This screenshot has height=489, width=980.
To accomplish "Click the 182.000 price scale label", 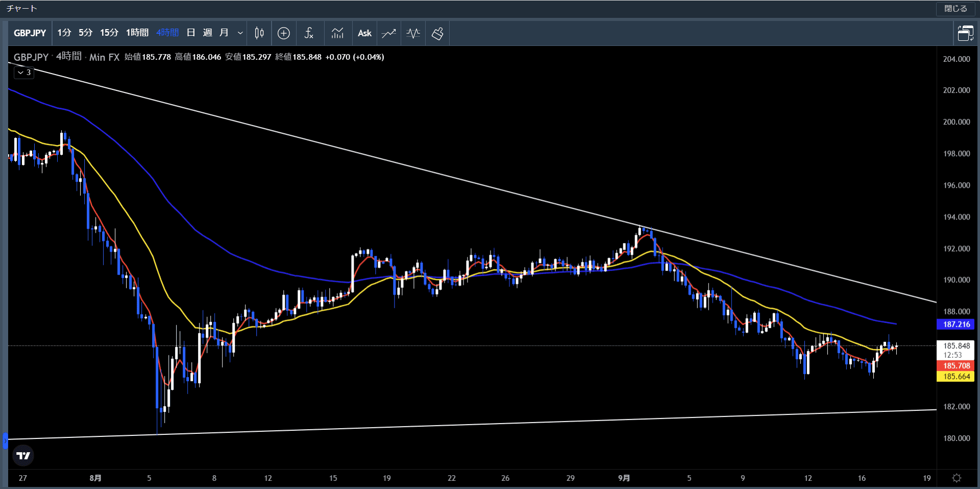I will (957, 407).
